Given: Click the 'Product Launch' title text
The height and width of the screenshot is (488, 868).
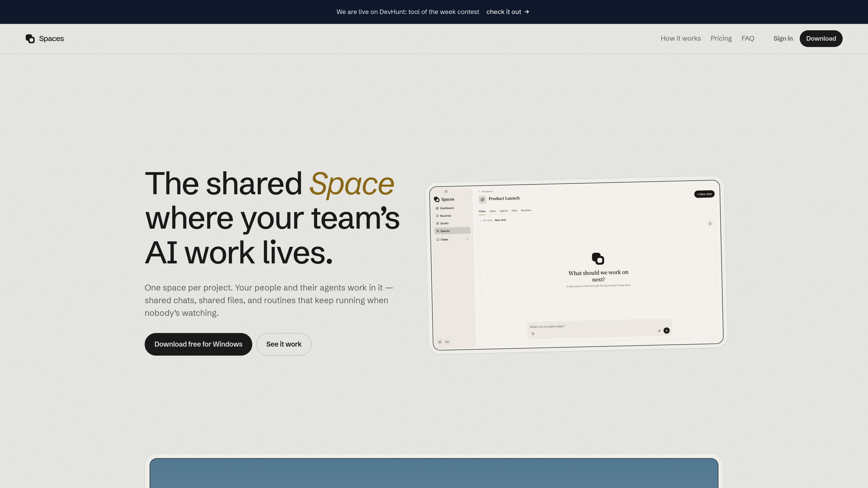Looking at the screenshot, I should pos(504,198).
